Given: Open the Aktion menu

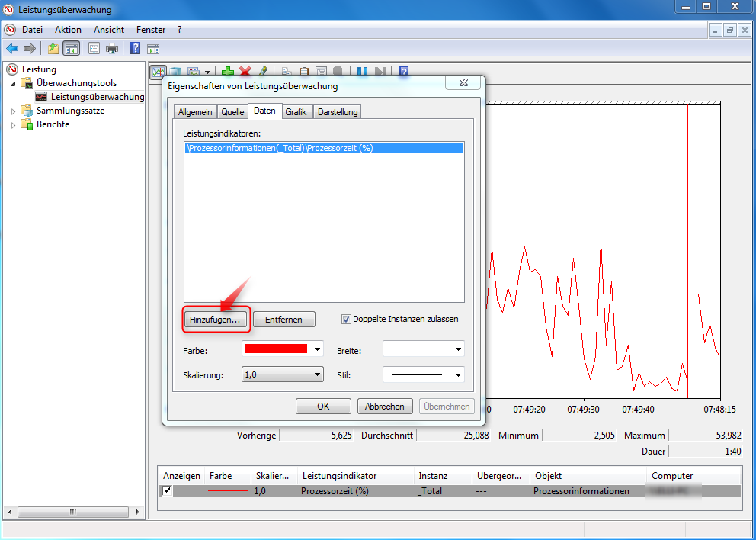Looking at the screenshot, I should click(68, 30).
